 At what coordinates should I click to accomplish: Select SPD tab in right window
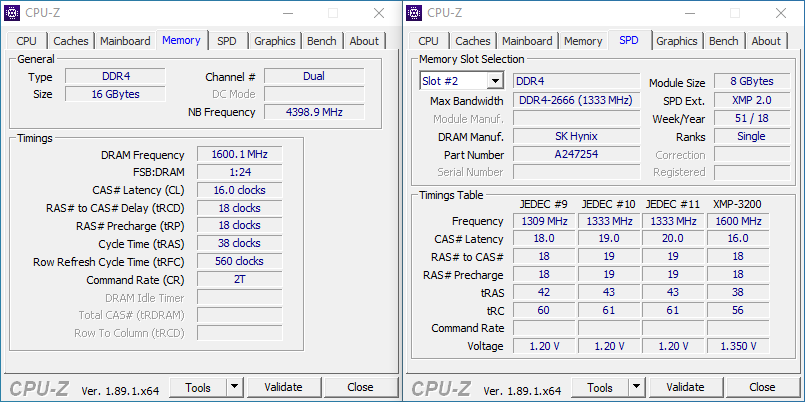coord(628,40)
